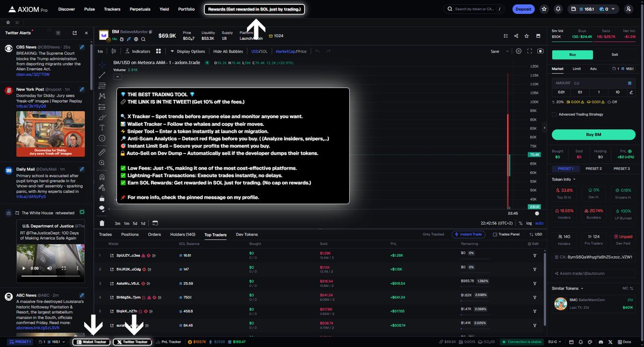Open notifications bell in top bar
644x347 pixels.
point(558,9)
